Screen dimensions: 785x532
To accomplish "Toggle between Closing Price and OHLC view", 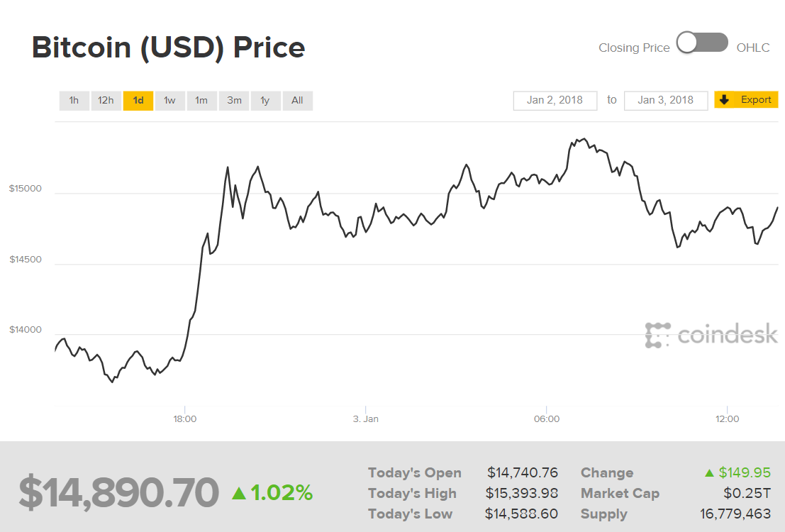I will click(x=702, y=43).
